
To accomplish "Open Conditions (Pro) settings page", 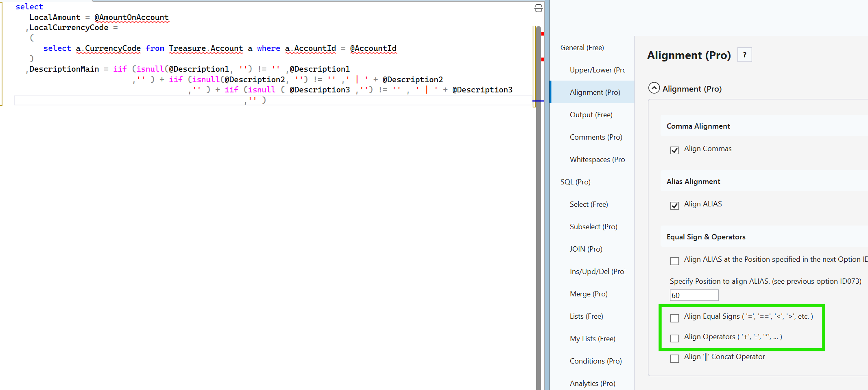I will (x=595, y=361).
